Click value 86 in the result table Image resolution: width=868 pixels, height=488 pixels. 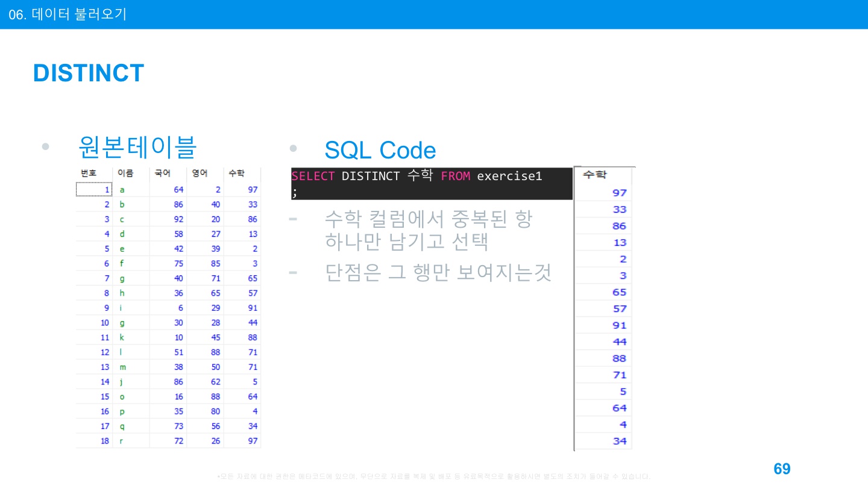[x=620, y=226]
